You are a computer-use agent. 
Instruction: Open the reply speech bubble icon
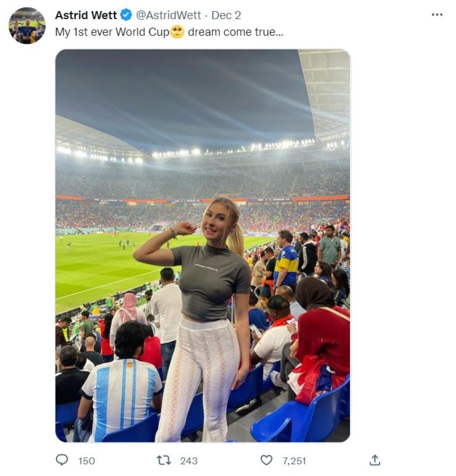point(62,460)
